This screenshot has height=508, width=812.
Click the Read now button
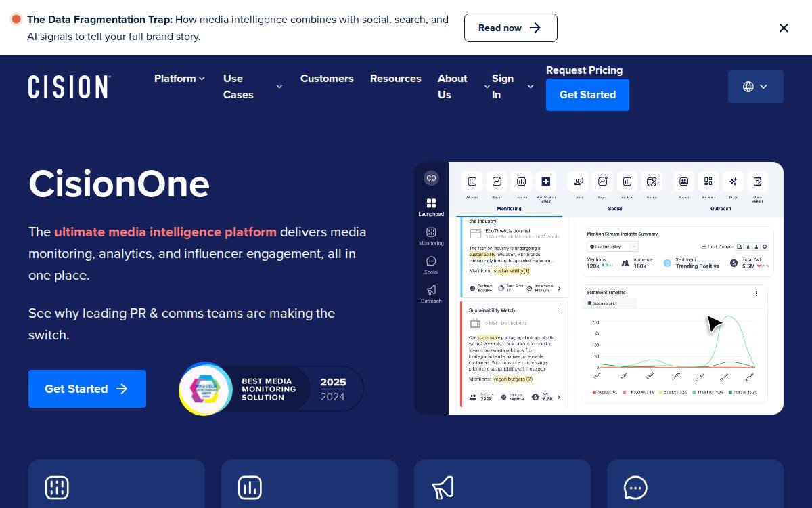pyautogui.click(x=511, y=28)
